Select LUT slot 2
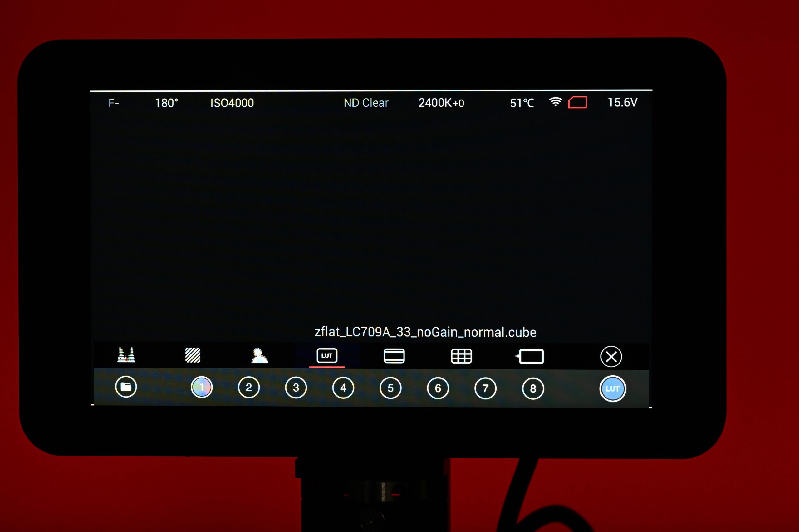The image size is (799, 532). tap(249, 388)
